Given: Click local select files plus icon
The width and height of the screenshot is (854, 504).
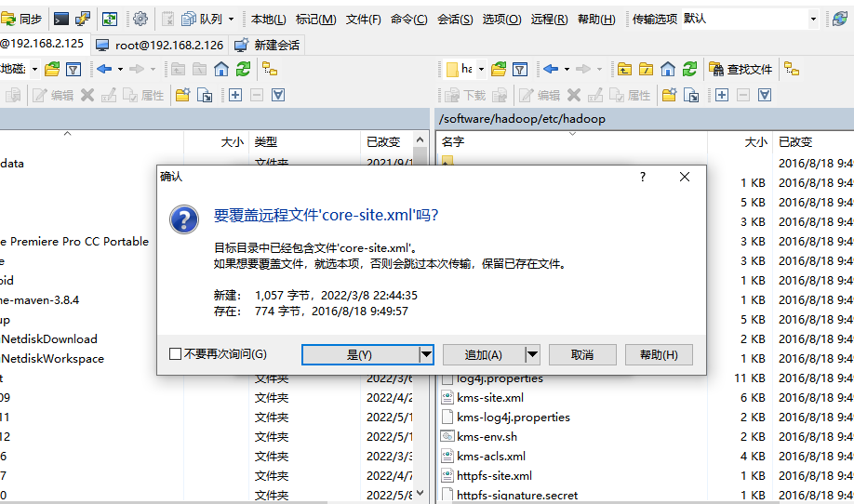Looking at the screenshot, I should pyautogui.click(x=235, y=95).
